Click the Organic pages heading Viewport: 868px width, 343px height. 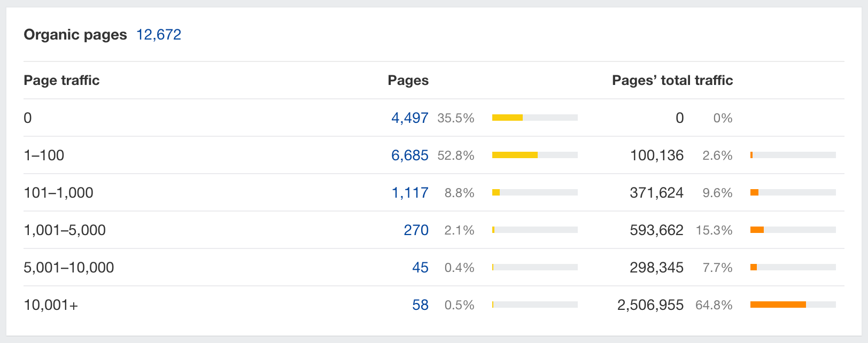[75, 35]
